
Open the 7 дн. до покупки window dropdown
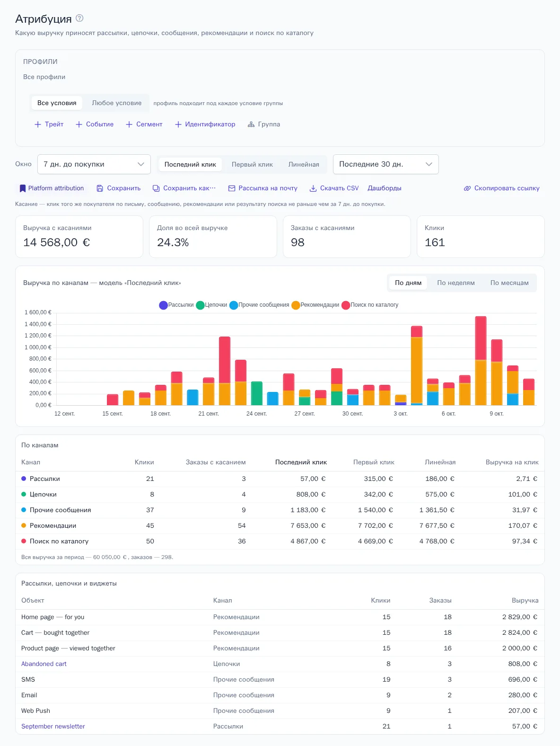coord(94,164)
